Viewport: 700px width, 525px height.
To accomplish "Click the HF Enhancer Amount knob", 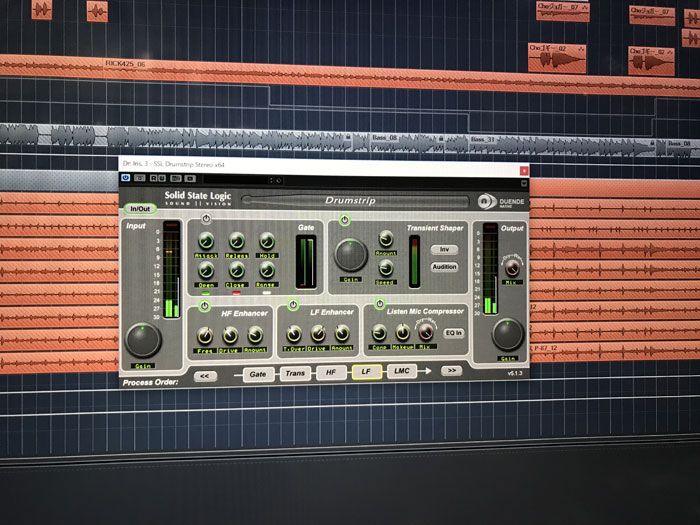I will pos(255,335).
